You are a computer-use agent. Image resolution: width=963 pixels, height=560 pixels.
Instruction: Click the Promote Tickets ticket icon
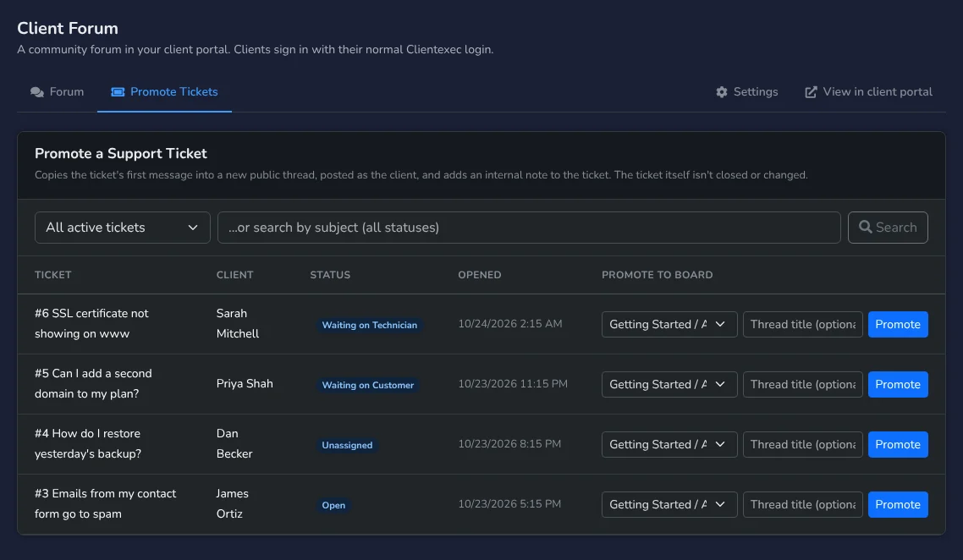pos(118,92)
